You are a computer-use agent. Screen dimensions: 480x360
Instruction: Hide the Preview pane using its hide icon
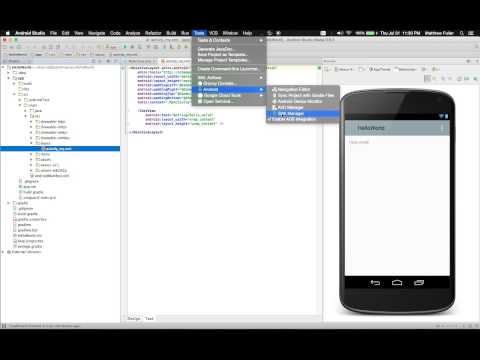(x=477, y=61)
